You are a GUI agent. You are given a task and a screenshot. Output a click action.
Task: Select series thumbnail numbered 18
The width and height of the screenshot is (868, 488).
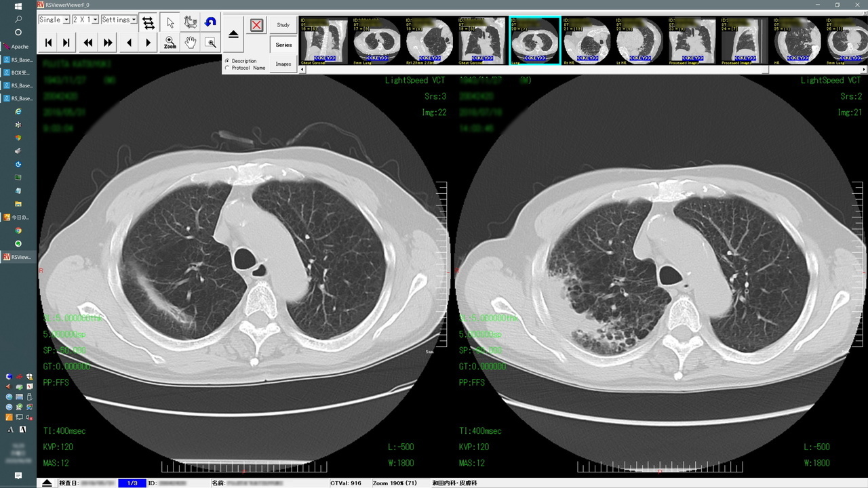tap(429, 41)
